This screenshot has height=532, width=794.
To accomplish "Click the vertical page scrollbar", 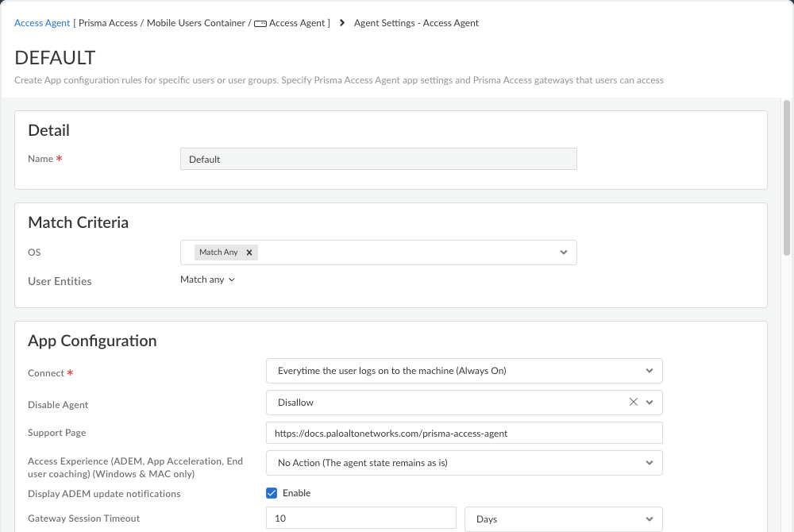I will [786, 177].
